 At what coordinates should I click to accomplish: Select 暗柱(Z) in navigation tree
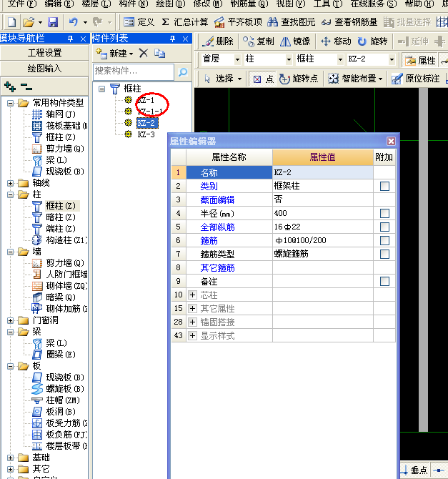pos(61,217)
